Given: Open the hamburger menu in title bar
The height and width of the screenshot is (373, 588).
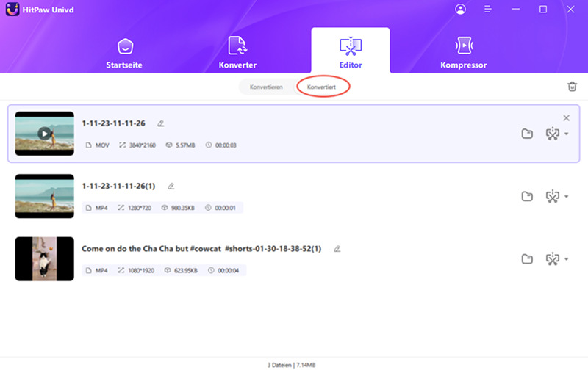Looking at the screenshot, I should tap(487, 10).
